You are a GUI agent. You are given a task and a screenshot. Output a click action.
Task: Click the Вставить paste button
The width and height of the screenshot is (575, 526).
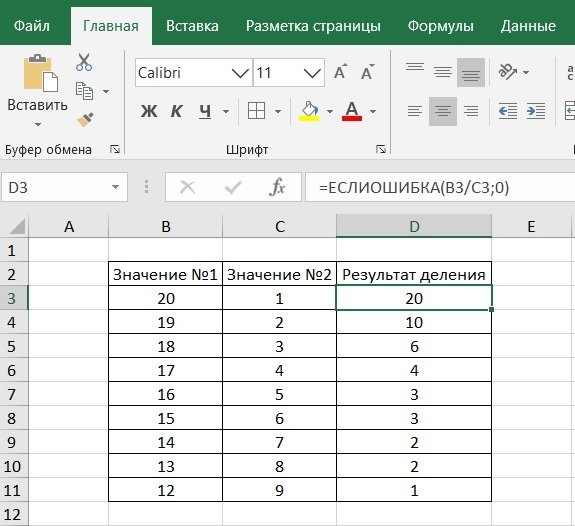click(38, 91)
